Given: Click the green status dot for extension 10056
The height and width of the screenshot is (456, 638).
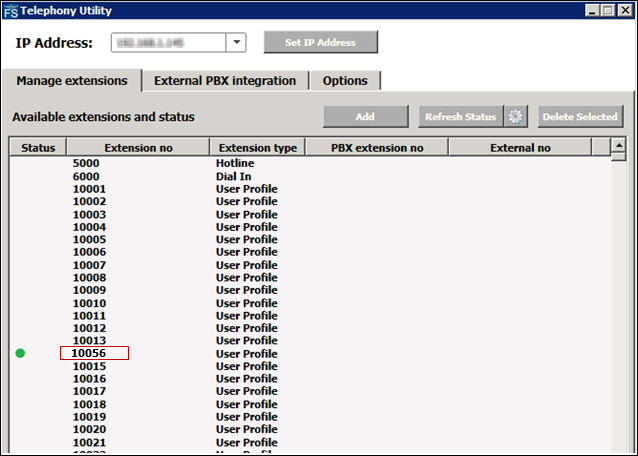Looking at the screenshot, I should 20,353.
